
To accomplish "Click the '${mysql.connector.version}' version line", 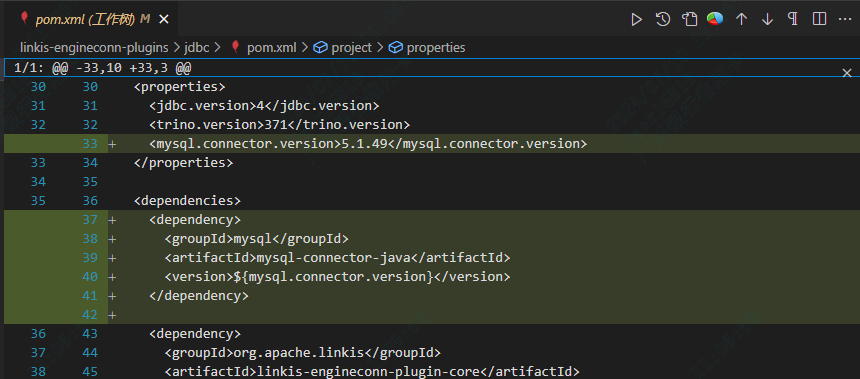I will 337,276.
